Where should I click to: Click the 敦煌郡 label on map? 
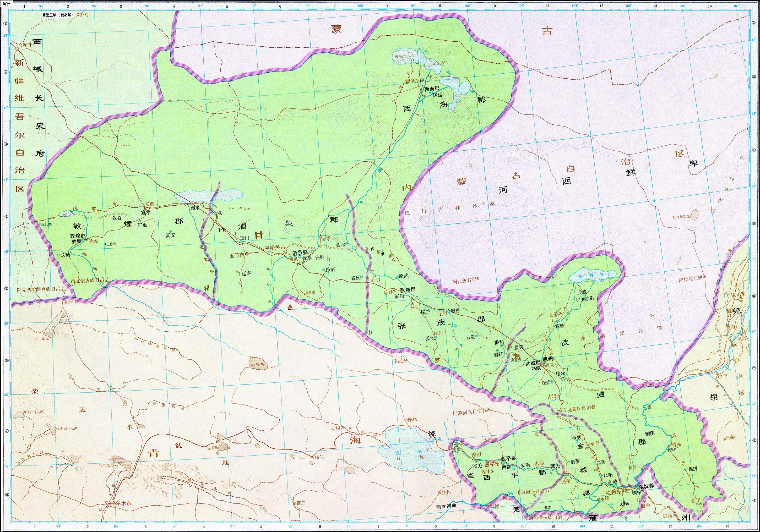78,236
